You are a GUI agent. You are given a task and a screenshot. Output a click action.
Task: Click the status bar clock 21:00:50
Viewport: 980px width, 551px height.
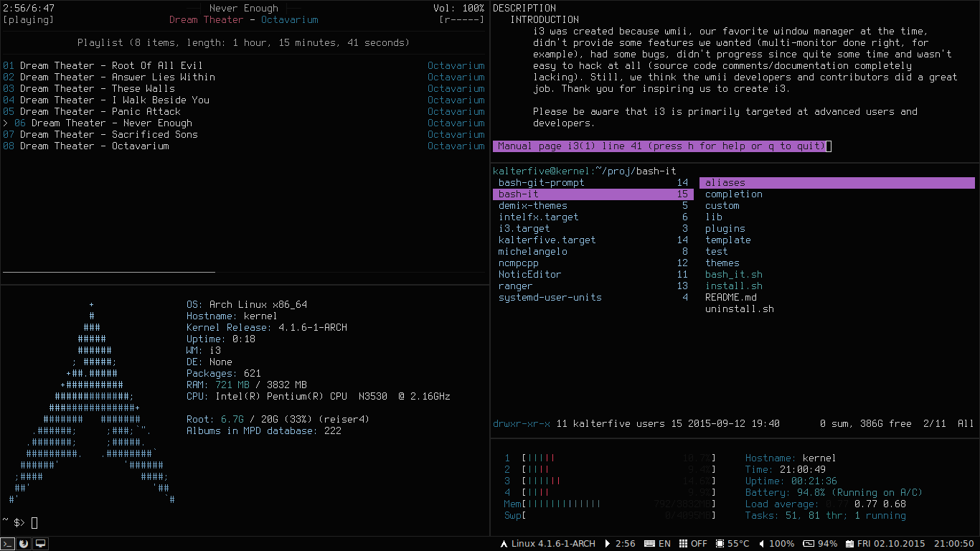[x=954, y=544]
